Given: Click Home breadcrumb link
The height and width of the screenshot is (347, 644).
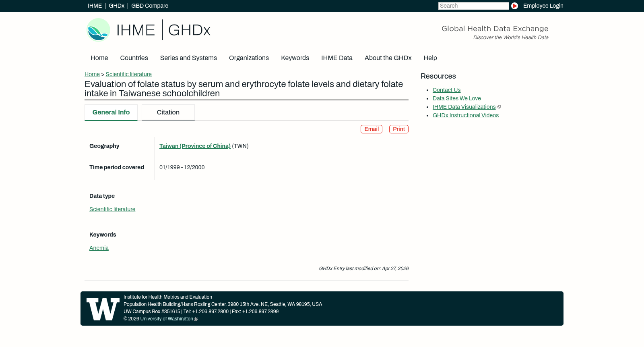Looking at the screenshot, I should tap(92, 74).
